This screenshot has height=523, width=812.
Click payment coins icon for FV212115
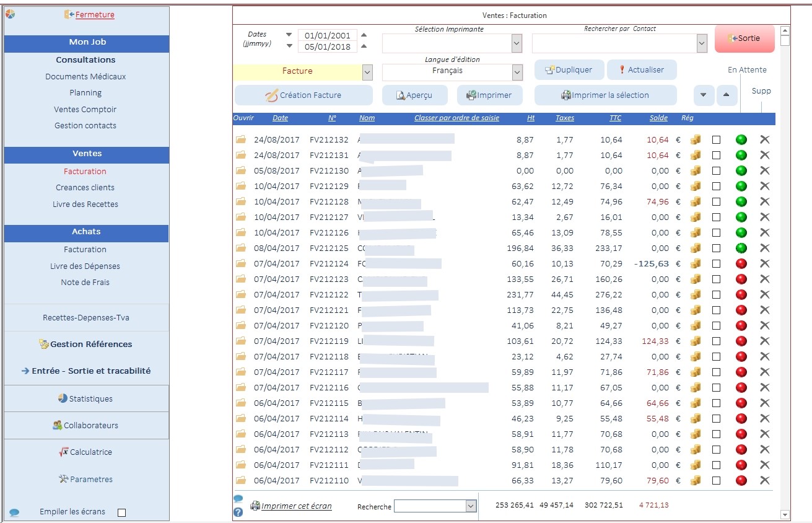coord(696,403)
